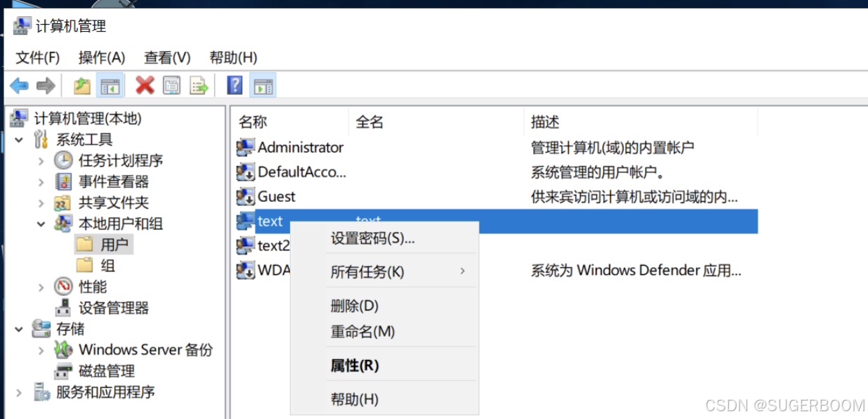
Task: Click the Administrator user account icon
Action: (245, 148)
